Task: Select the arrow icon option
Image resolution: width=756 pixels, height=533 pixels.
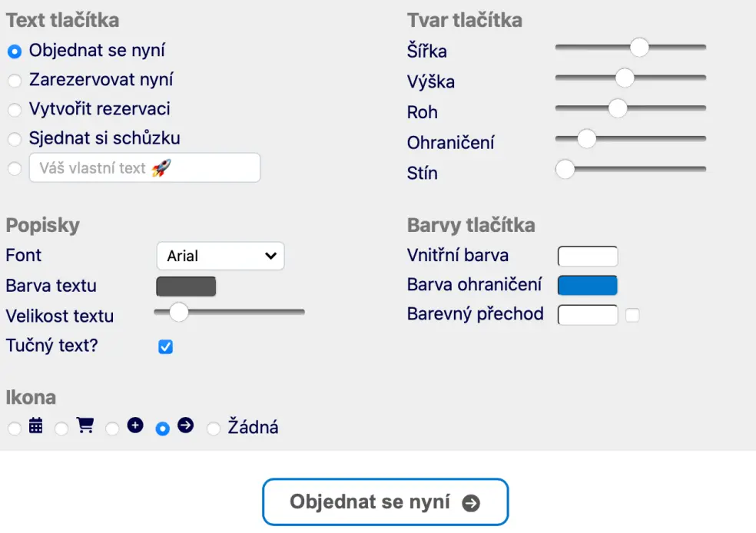Action: click(162, 429)
